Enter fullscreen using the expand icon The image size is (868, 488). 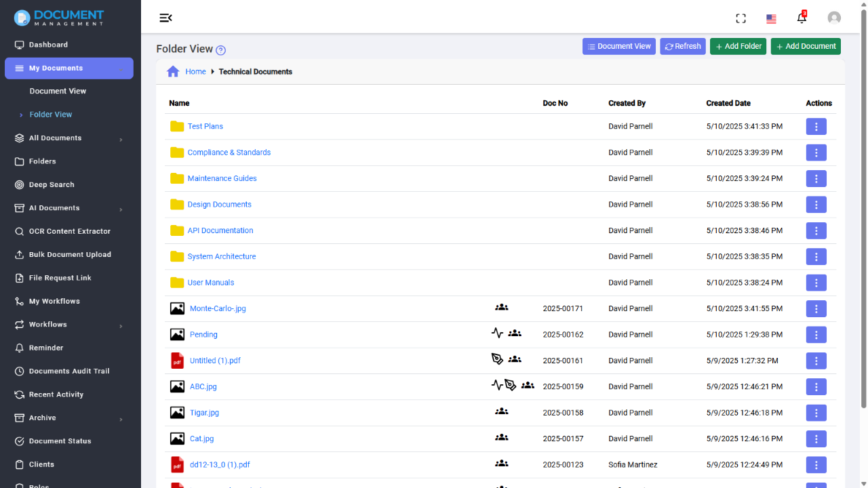pos(741,18)
